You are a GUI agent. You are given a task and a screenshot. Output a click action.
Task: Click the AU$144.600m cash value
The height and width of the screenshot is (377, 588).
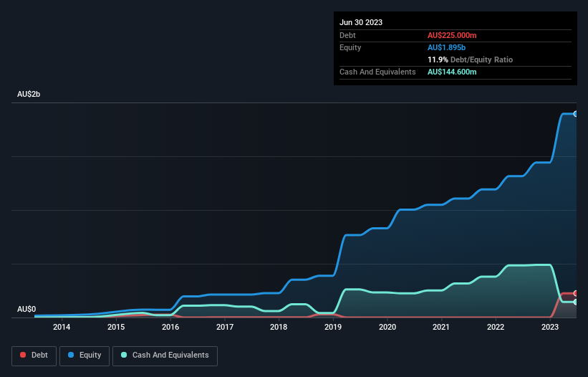[x=452, y=72]
